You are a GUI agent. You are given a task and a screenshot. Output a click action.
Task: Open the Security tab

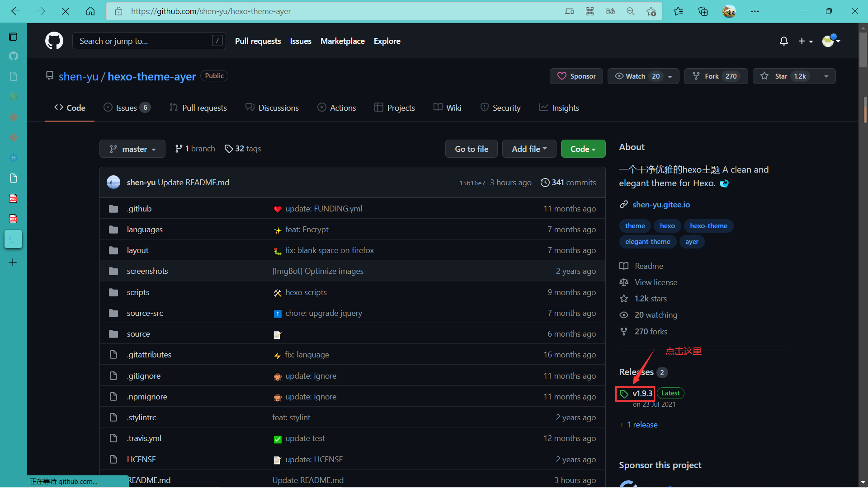pyautogui.click(x=500, y=108)
